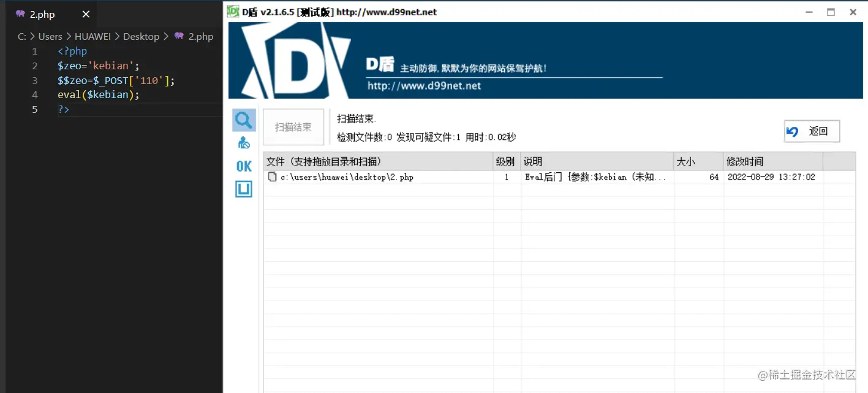Minimize the D盾 window

(x=809, y=12)
